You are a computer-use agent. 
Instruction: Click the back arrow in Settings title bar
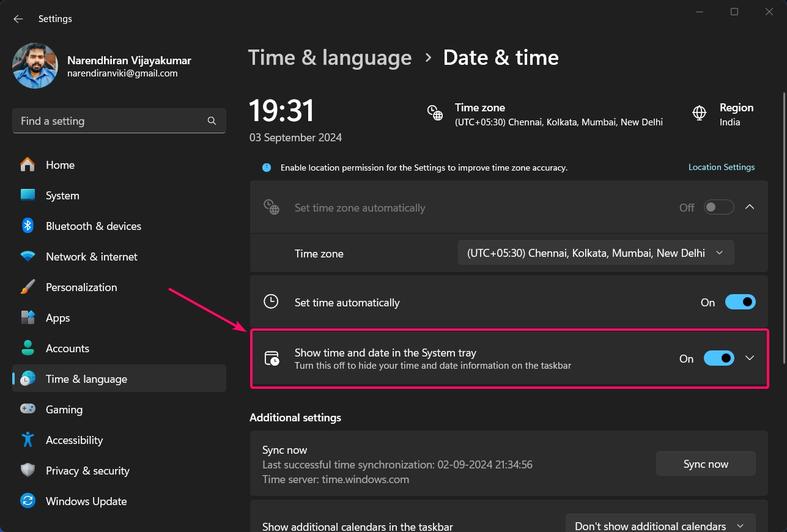[x=18, y=19]
